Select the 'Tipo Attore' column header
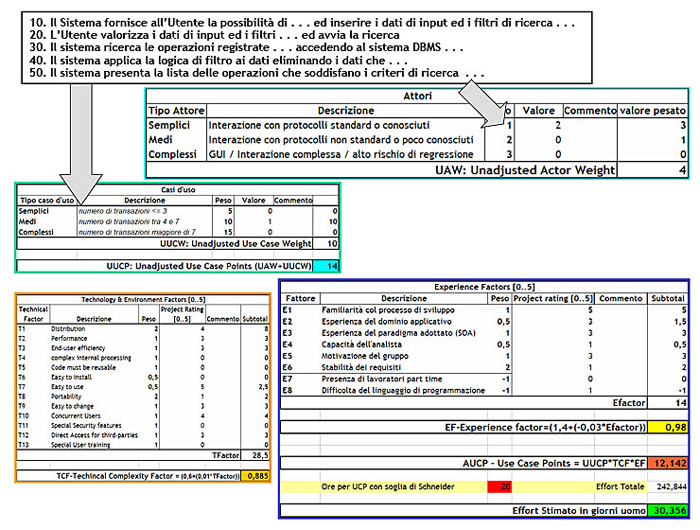The image size is (700, 530). [x=176, y=110]
